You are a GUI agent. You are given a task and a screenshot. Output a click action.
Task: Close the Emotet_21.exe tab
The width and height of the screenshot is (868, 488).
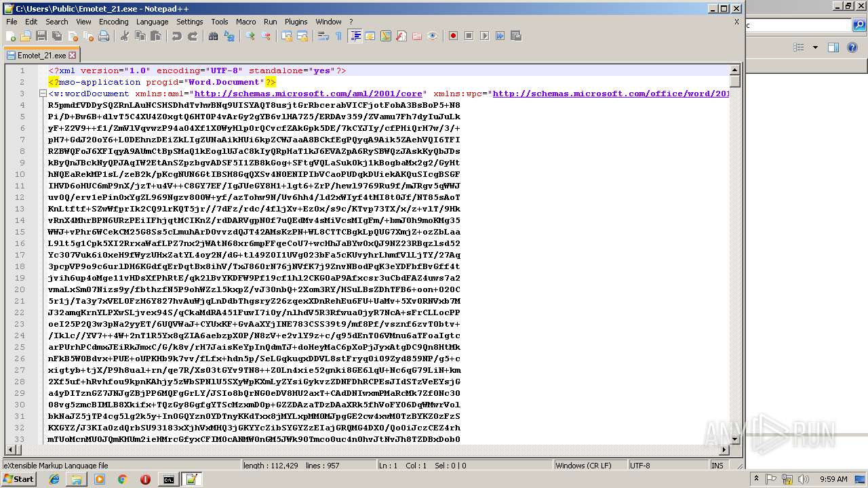click(x=73, y=56)
